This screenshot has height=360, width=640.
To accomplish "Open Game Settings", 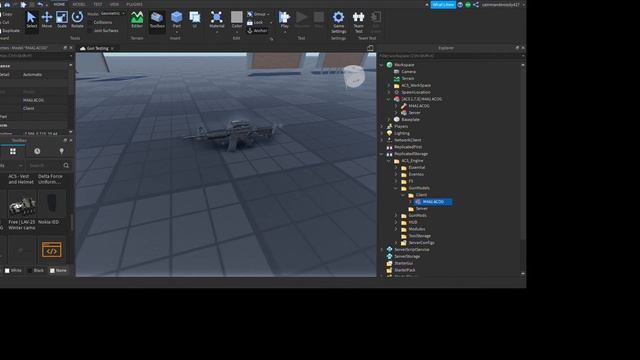I will coord(338,22).
